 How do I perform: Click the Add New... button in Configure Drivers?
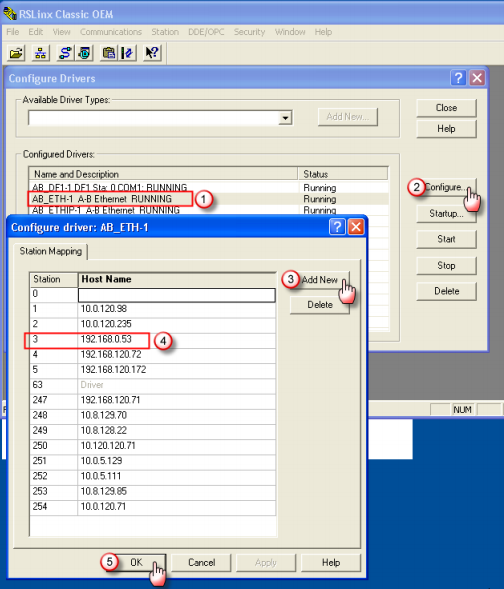pos(348,117)
